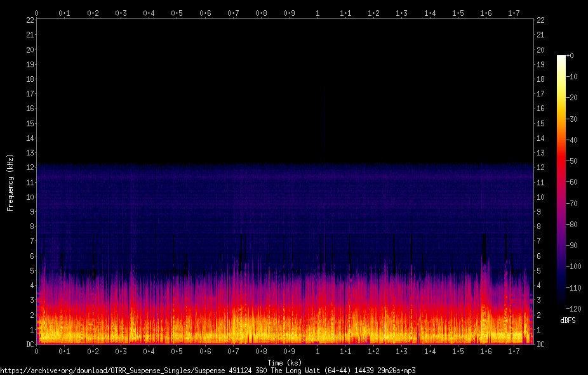Viewport: 588px width, 375px height.
Task: Click the 0 marker on bottom time axis
Action: click(36, 352)
